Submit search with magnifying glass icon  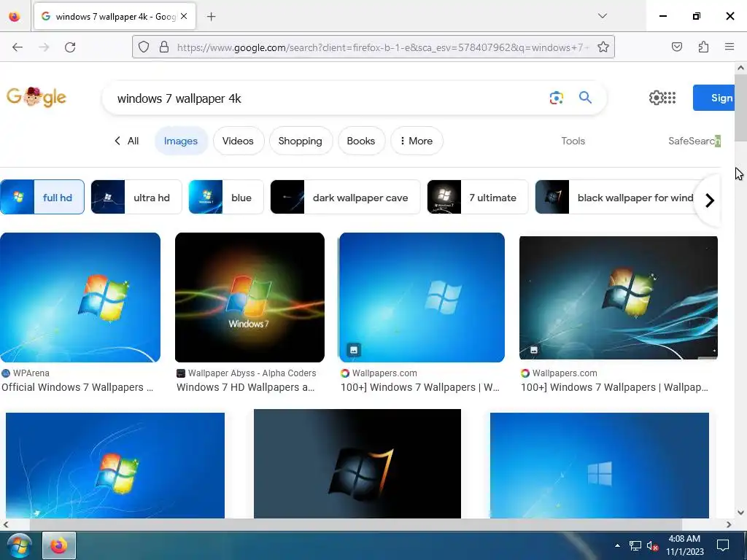pos(586,98)
